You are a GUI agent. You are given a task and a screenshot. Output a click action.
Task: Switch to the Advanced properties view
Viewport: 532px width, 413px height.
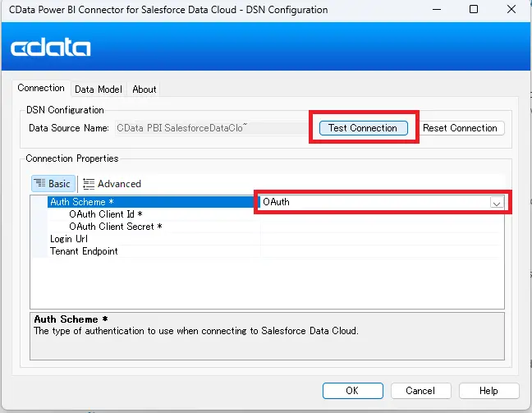(x=112, y=184)
